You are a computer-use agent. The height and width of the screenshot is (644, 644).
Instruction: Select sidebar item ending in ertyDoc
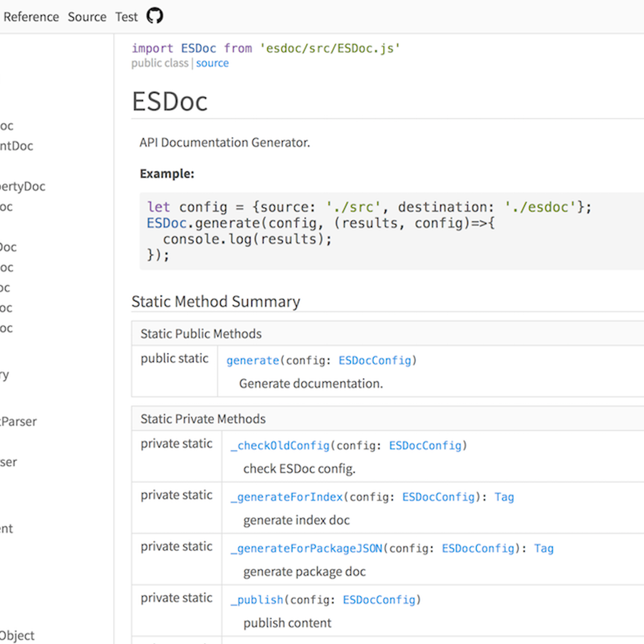coord(22,186)
